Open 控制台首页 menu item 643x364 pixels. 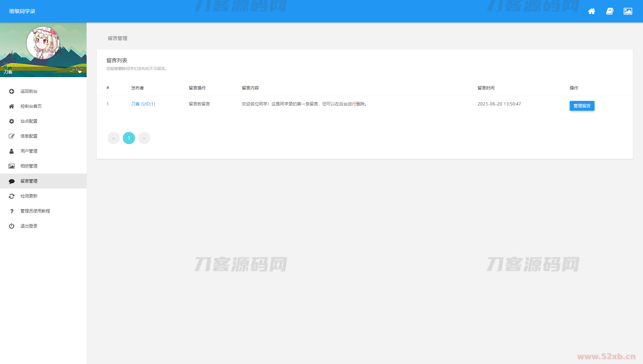click(x=31, y=106)
